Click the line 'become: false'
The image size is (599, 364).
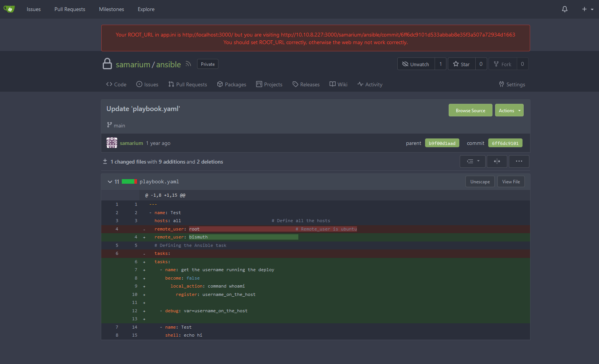315,278
